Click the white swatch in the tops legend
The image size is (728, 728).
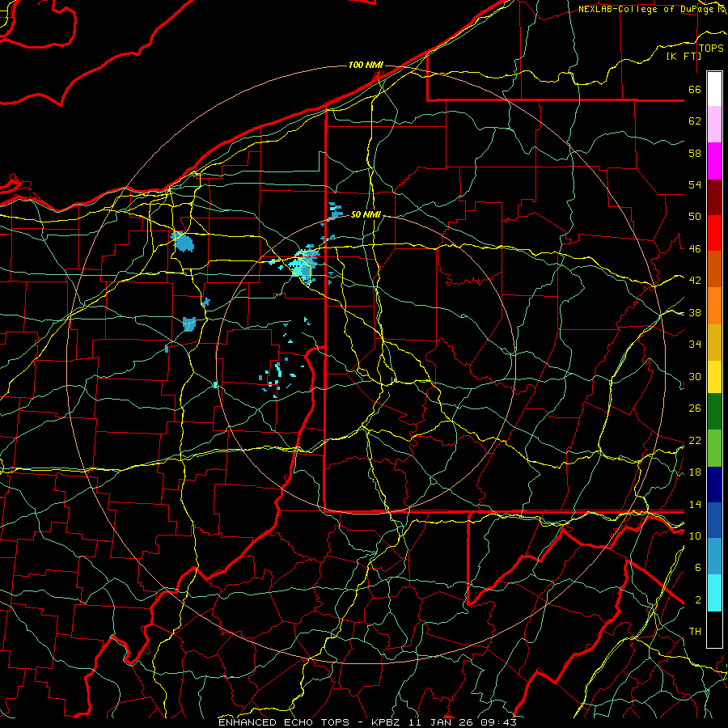[x=714, y=89]
